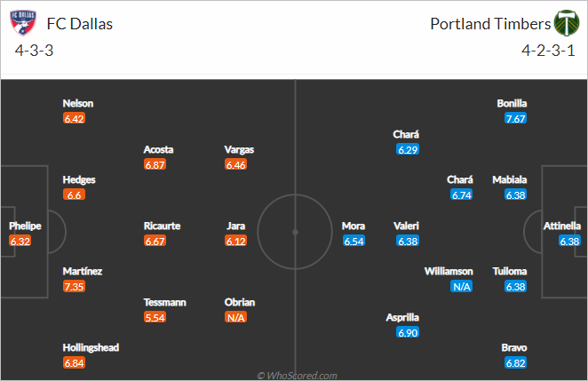
Task: Click the FC Dallas crest logo
Action: [x=23, y=22]
